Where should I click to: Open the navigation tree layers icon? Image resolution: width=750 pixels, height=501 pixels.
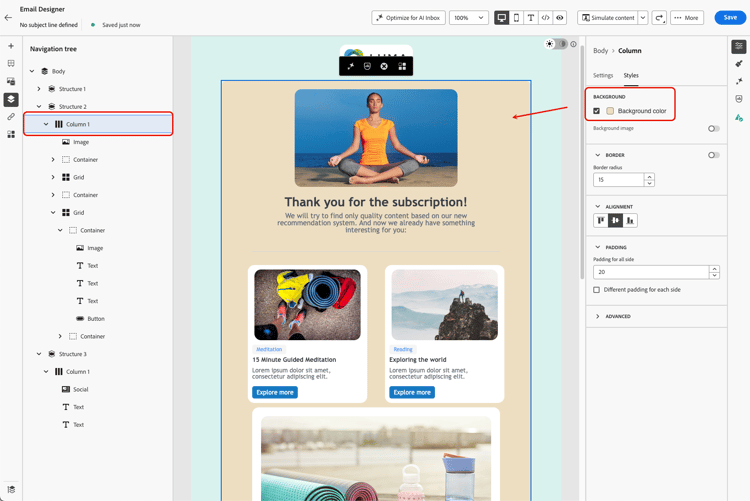[11, 99]
